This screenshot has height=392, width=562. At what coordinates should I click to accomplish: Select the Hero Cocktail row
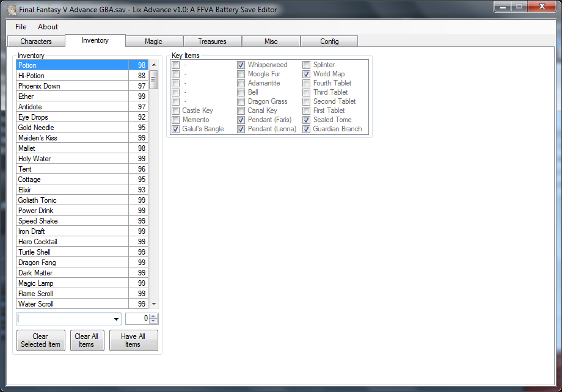(82, 242)
